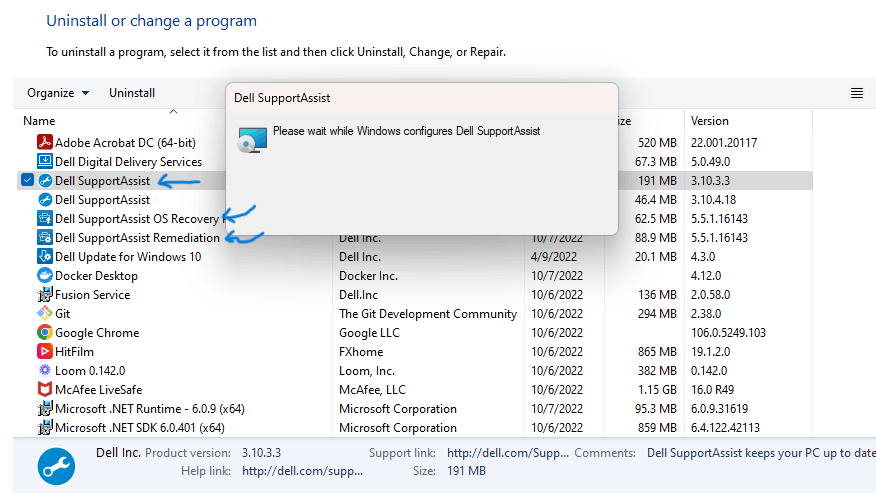Click Microsoft .NET SDK 6.0.401 icon
The image size is (876, 493).
(45, 428)
